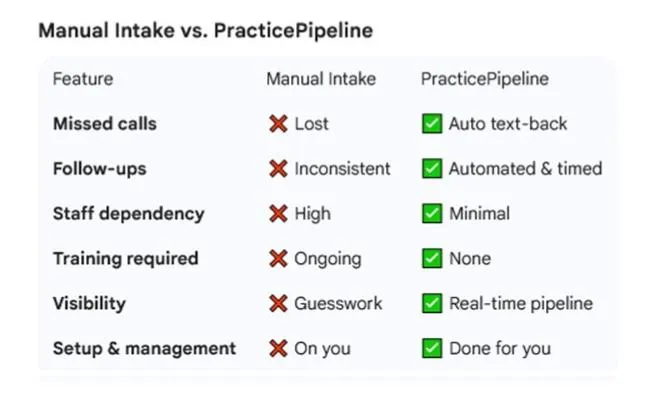
Task: Click the red X icon beside Inconsistent
Action: click(278, 169)
